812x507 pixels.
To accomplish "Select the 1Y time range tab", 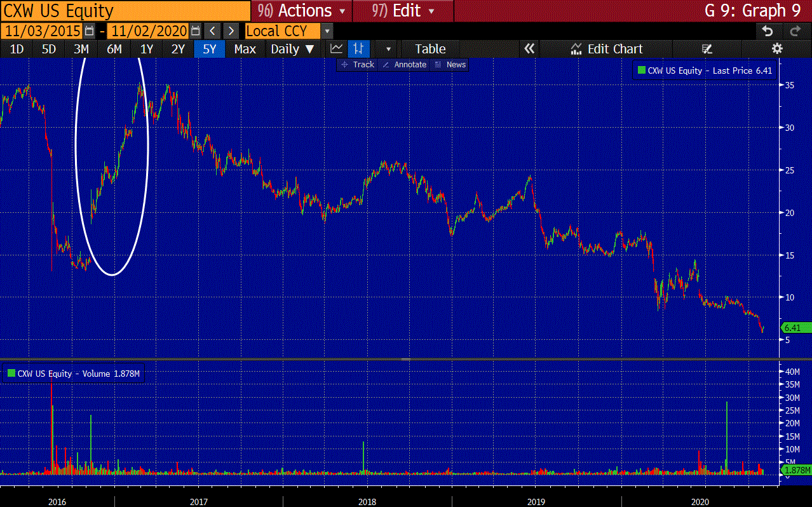I will (146, 49).
